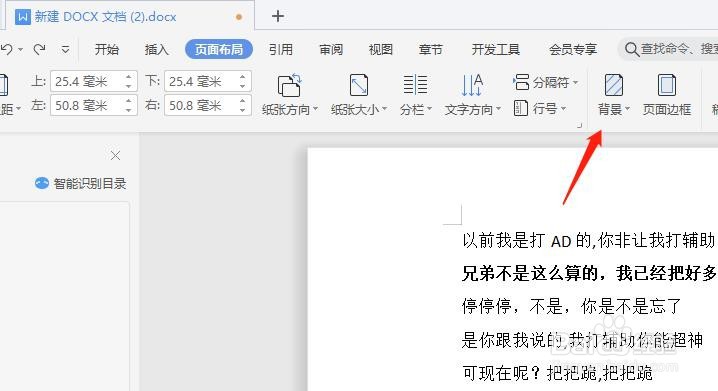Decrease the top margin with down stepper
This screenshot has height=391, width=718.
click(129, 87)
